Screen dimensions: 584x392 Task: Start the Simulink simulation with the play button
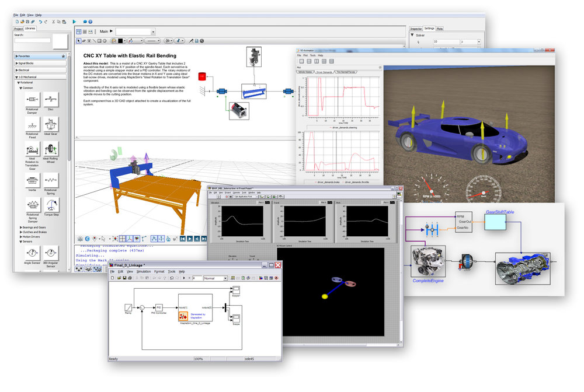point(183,278)
